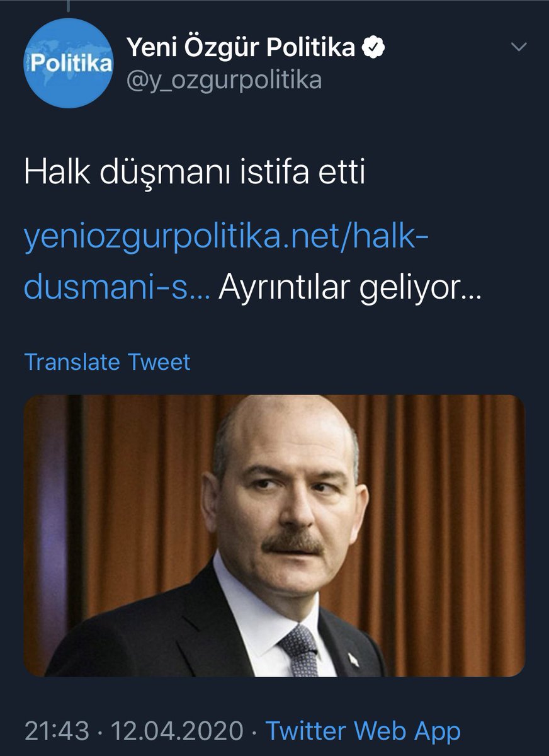
Task: Open the blue Politika profile avatar
Action: 69,63
